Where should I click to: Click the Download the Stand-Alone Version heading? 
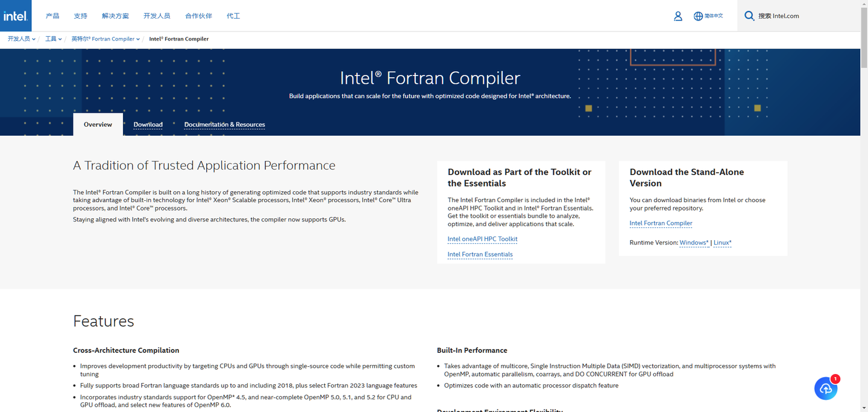[x=687, y=177]
